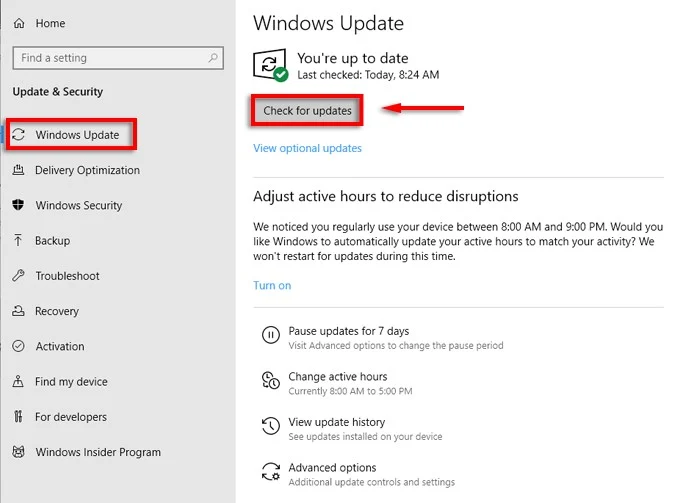680x503 pixels.
Task: Click 'Currently 8:00 AM to 5:00 PM' text
Action: [350, 391]
